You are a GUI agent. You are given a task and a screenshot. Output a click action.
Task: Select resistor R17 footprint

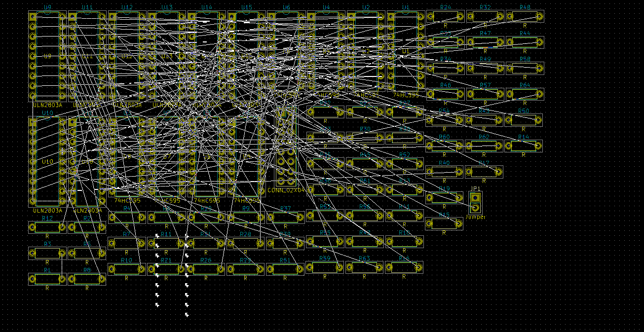click(x=485, y=172)
